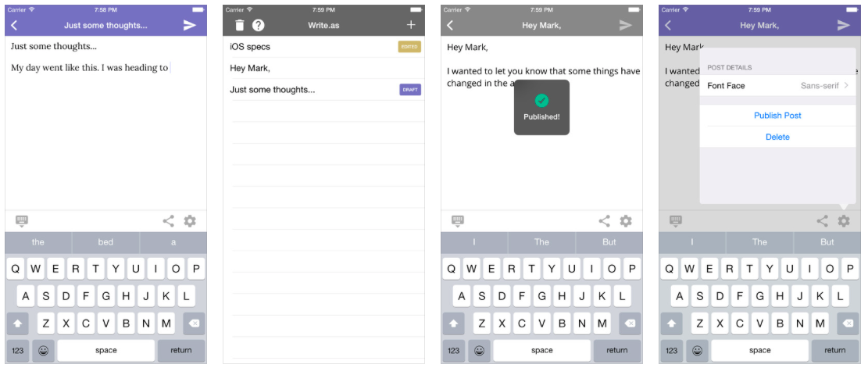This screenshot has height=368, width=868.
Task: Choose 'bed' keyboard suggestion
Action: click(x=105, y=242)
